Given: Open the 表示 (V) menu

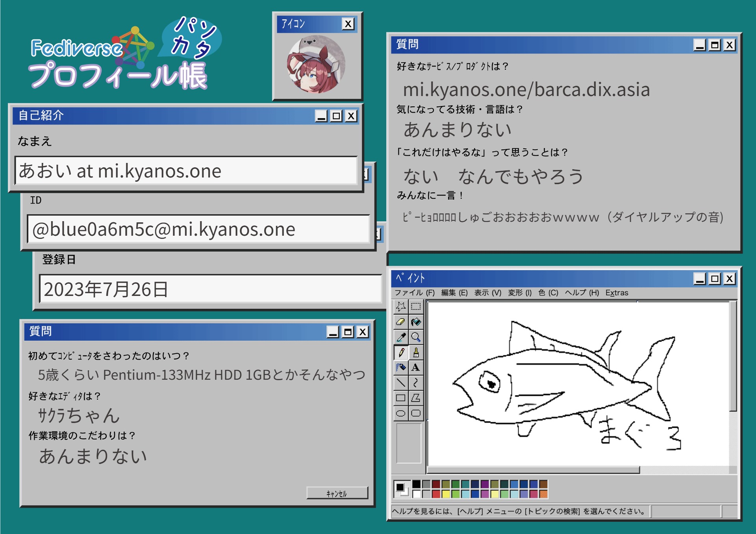Looking at the screenshot, I should [487, 293].
